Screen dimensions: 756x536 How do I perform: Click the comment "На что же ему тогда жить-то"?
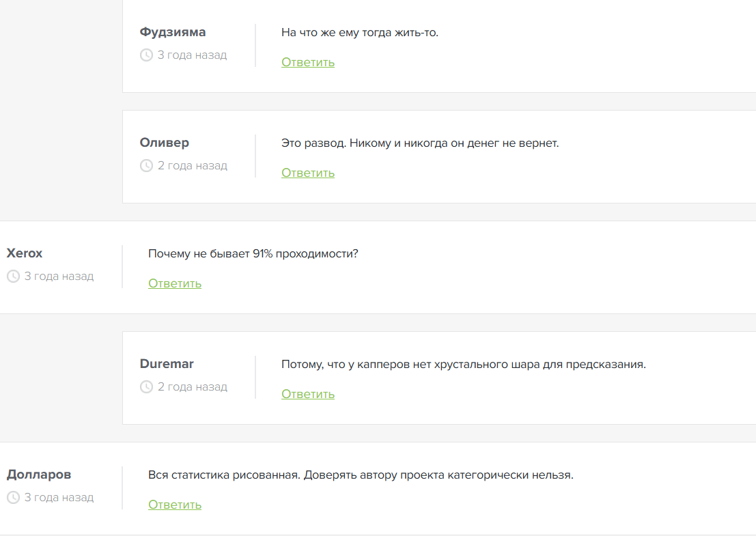click(360, 33)
